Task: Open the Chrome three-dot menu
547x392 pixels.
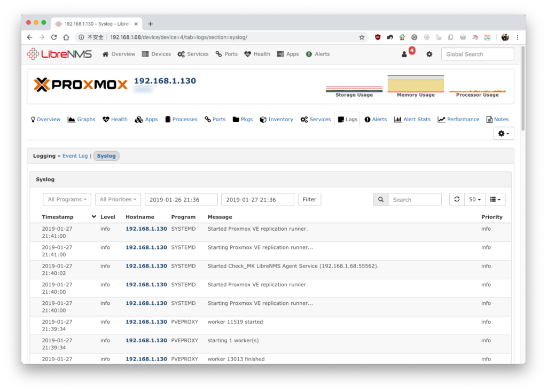Action: 517,37
